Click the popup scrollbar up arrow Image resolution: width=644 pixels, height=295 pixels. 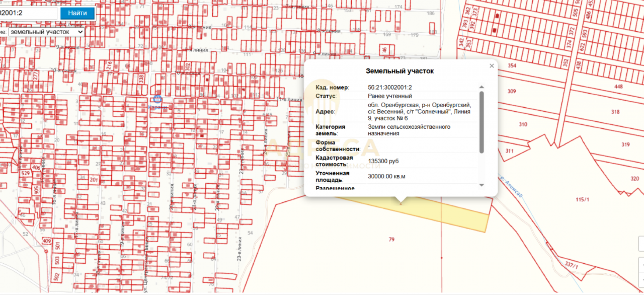(481, 87)
